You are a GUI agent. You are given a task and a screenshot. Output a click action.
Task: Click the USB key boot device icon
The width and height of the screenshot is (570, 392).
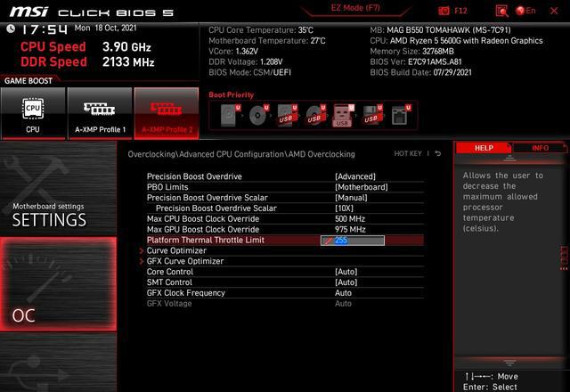pos(342,115)
